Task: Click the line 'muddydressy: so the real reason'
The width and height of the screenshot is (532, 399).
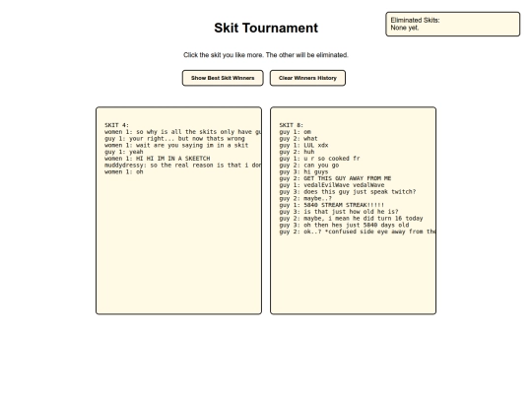Action: tap(183, 166)
